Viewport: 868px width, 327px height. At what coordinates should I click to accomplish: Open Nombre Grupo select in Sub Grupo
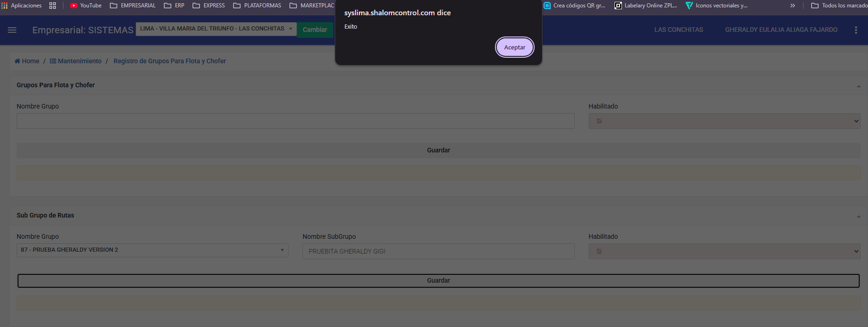[152, 250]
